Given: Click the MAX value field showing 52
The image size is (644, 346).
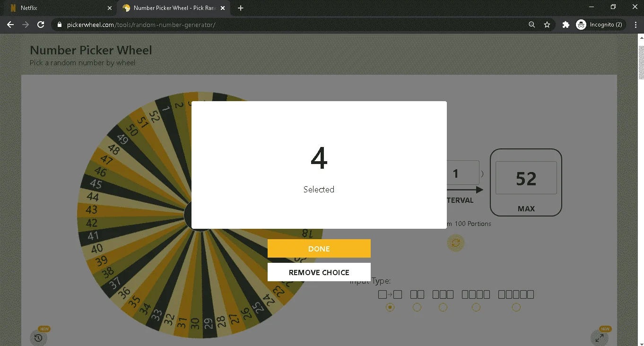Looking at the screenshot, I should point(526,178).
